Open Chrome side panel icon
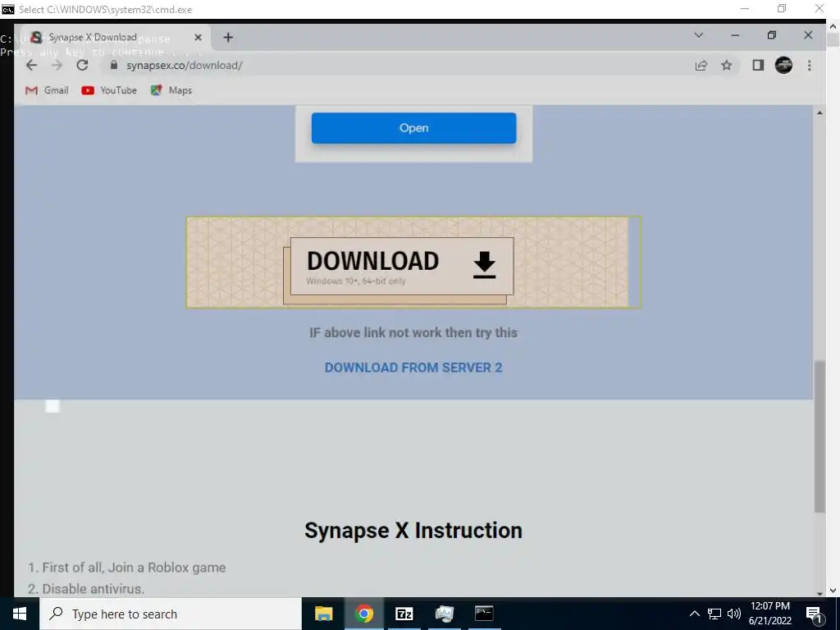The image size is (840, 630). coord(757,66)
